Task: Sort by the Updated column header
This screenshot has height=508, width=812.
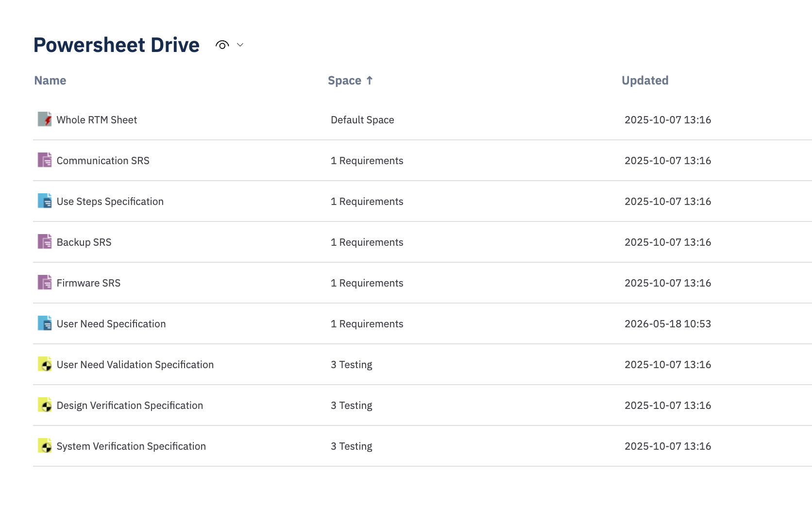Action: click(645, 81)
